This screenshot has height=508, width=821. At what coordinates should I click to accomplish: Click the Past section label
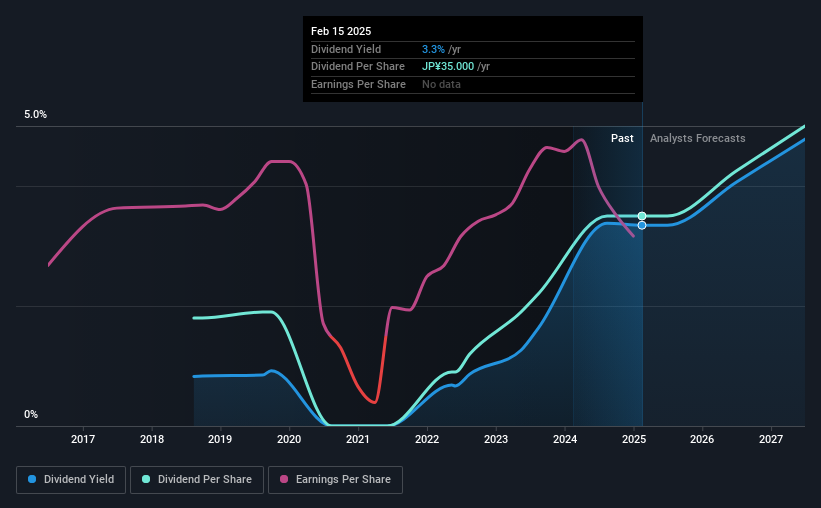pyautogui.click(x=622, y=138)
